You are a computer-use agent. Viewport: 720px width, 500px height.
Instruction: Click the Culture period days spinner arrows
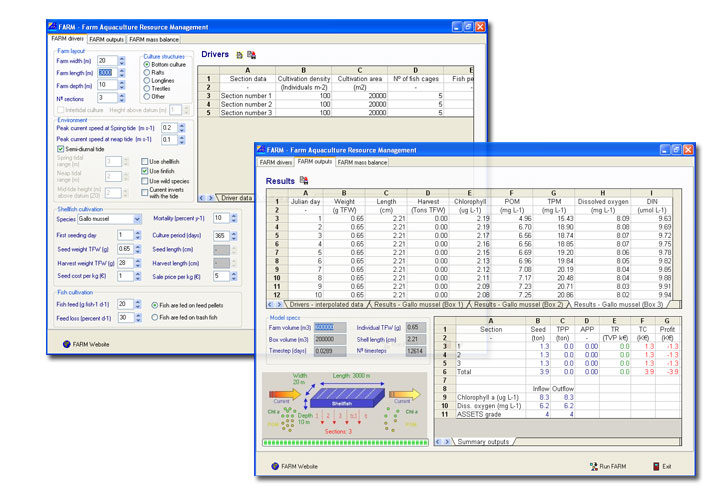click(234, 236)
